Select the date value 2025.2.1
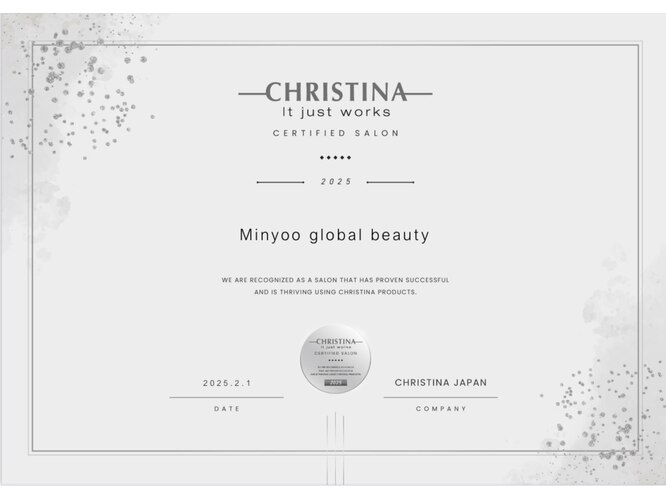The height and width of the screenshot is (500, 666). [x=227, y=383]
